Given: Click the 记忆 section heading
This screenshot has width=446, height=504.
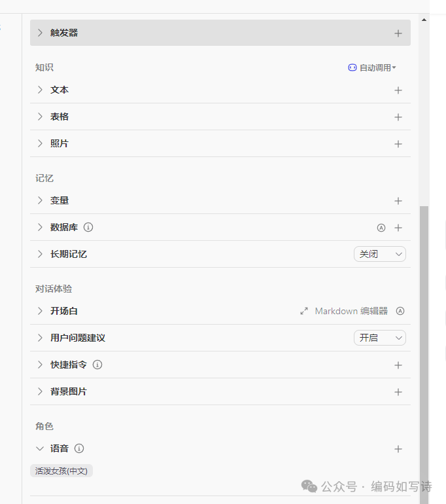Looking at the screenshot, I should coord(44,179).
